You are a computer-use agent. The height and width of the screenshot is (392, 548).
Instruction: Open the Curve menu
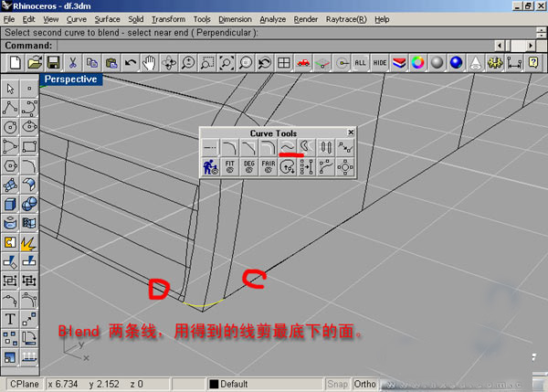coord(77,18)
